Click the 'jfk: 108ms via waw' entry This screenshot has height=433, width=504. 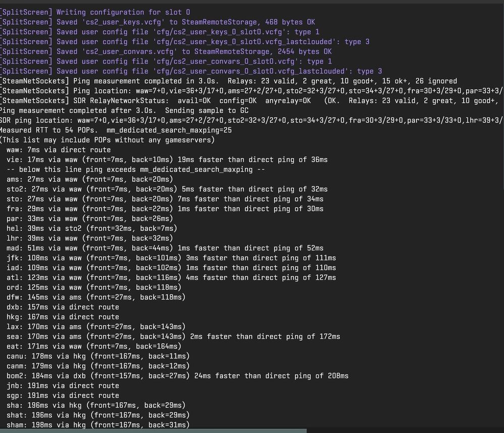click(x=171, y=258)
